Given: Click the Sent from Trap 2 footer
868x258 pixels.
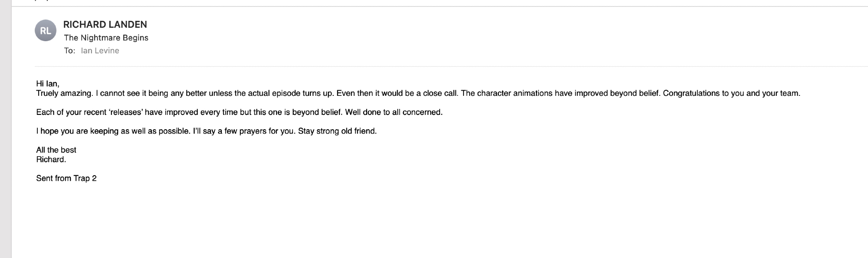Looking at the screenshot, I should (66, 178).
